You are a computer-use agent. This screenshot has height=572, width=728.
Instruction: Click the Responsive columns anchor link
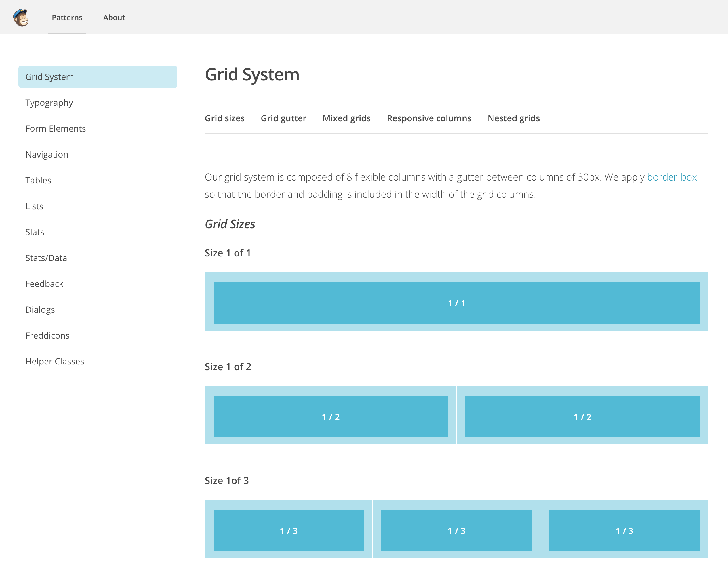(429, 118)
